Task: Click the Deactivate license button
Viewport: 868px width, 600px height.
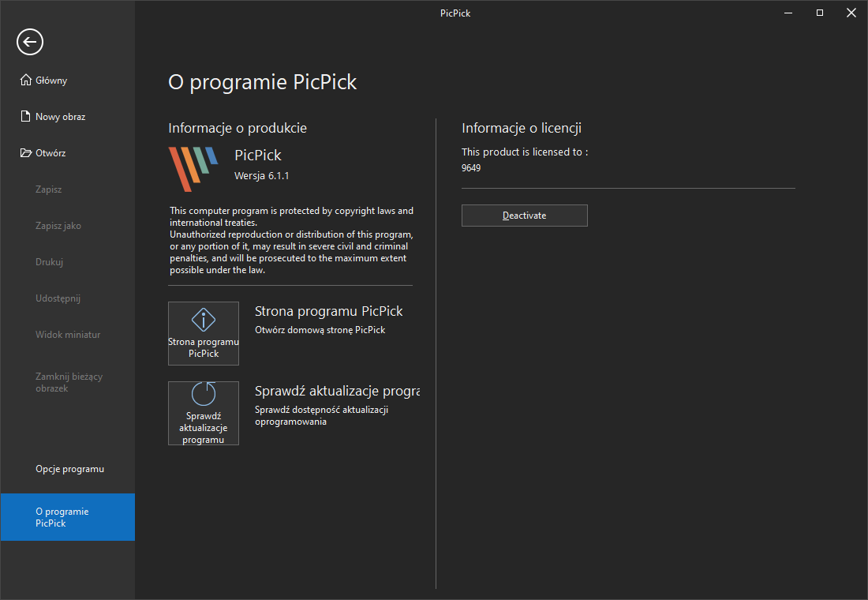Action: pos(524,216)
